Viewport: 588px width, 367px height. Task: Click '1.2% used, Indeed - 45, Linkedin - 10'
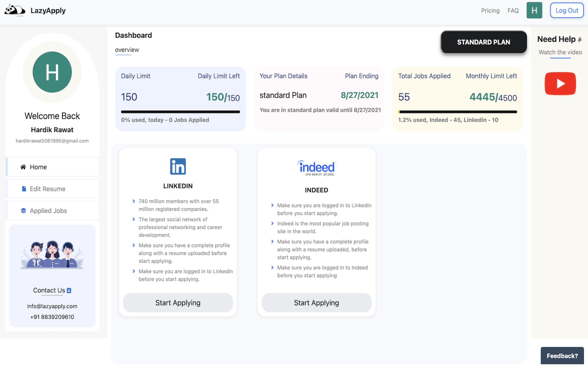[x=448, y=120]
